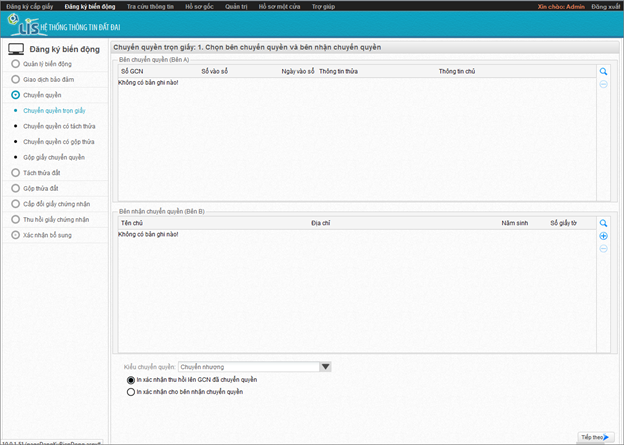
Task: Click search icon in Bên nhận chuyển quyền panel
Action: coord(603,223)
